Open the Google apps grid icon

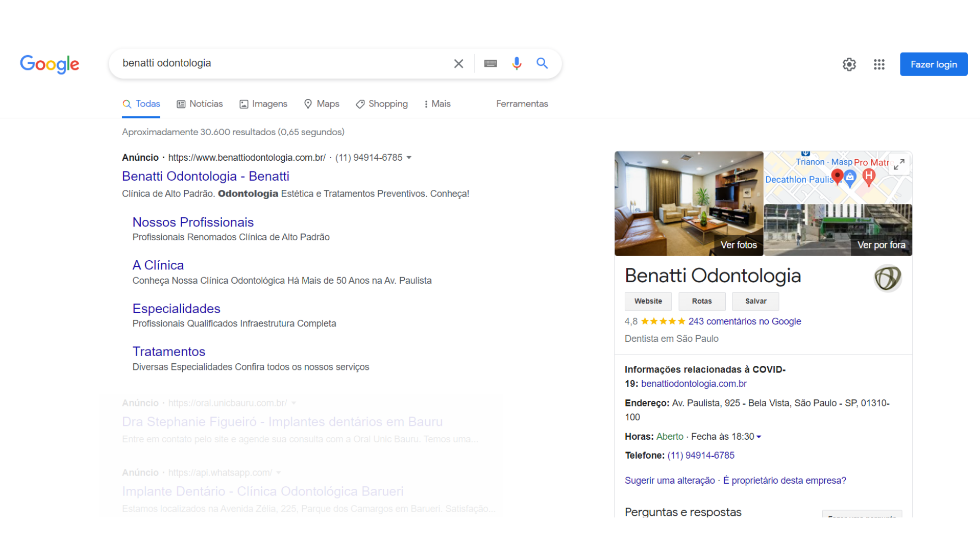[x=879, y=64]
